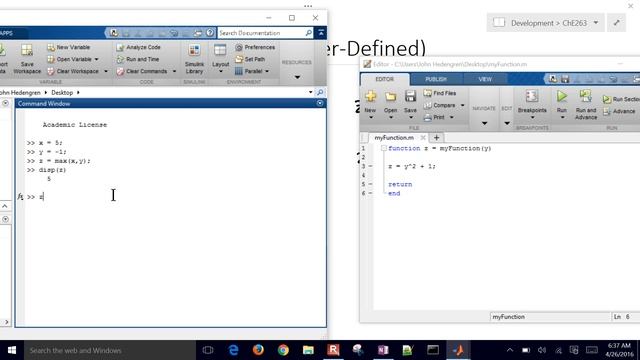The height and width of the screenshot is (360, 640).
Task: Click the expand full-screen arrow button
Action: click(x=616, y=23)
